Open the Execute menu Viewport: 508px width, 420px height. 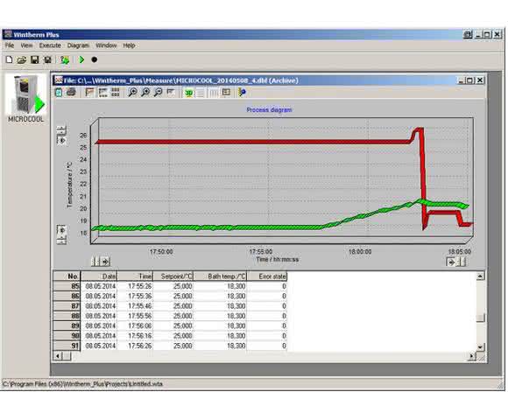[x=50, y=45]
